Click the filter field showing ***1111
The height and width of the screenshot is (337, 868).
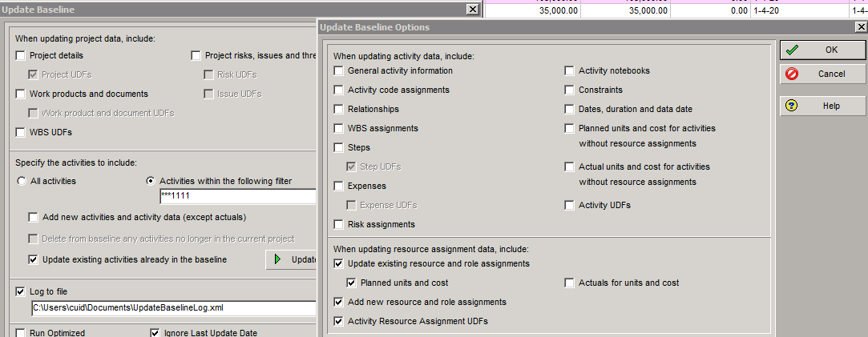pyautogui.click(x=237, y=195)
